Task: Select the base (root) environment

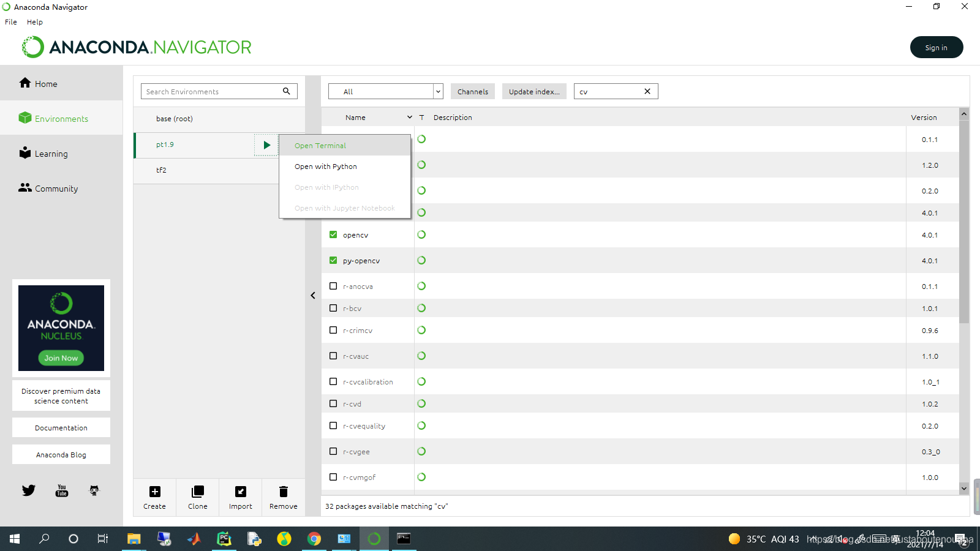Action: tap(219, 119)
